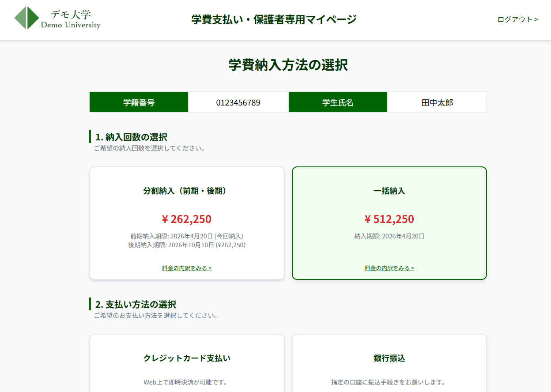
Task: Click the 学費納入方法の選択 page heading
Action: coord(288,65)
